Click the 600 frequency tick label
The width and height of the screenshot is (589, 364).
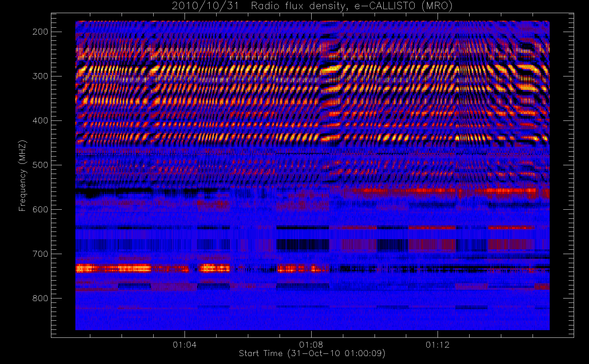point(40,209)
